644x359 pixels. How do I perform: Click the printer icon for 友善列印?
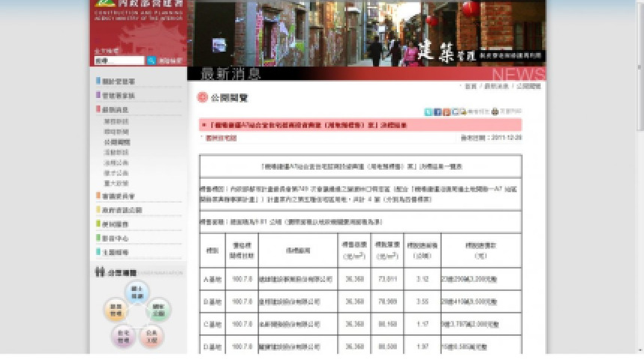click(x=495, y=112)
